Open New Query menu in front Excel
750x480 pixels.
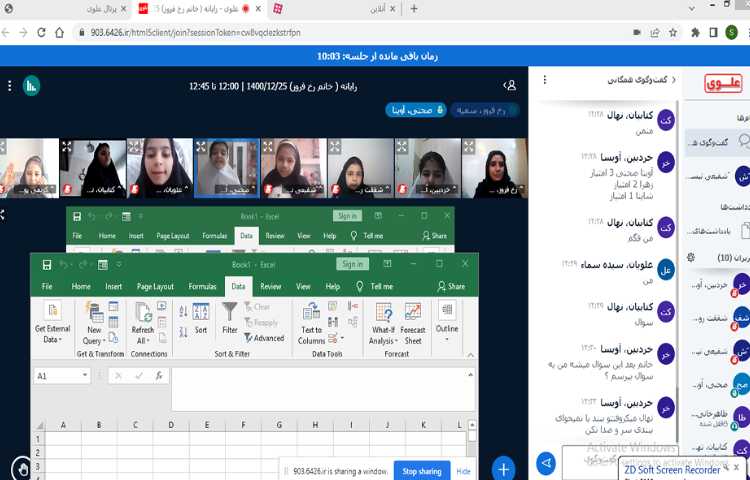[94, 323]
